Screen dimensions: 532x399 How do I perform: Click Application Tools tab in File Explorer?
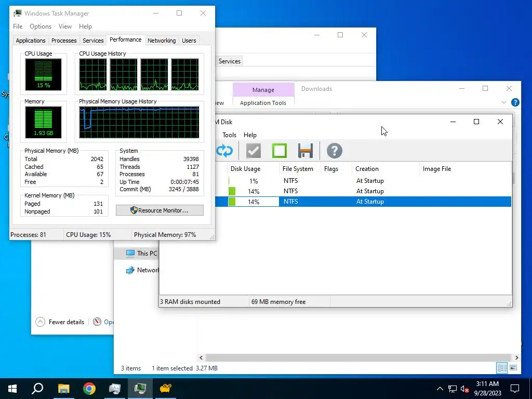(263, 103)
